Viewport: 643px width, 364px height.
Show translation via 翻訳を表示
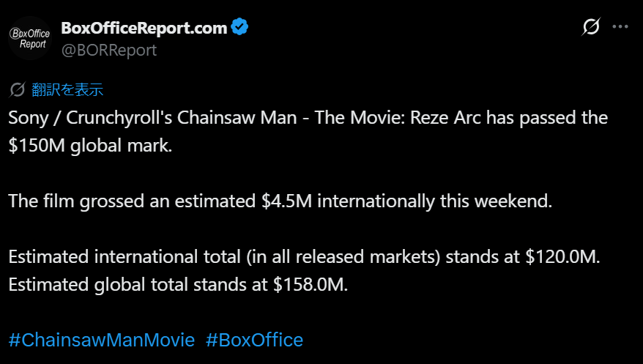pos(67,89)
